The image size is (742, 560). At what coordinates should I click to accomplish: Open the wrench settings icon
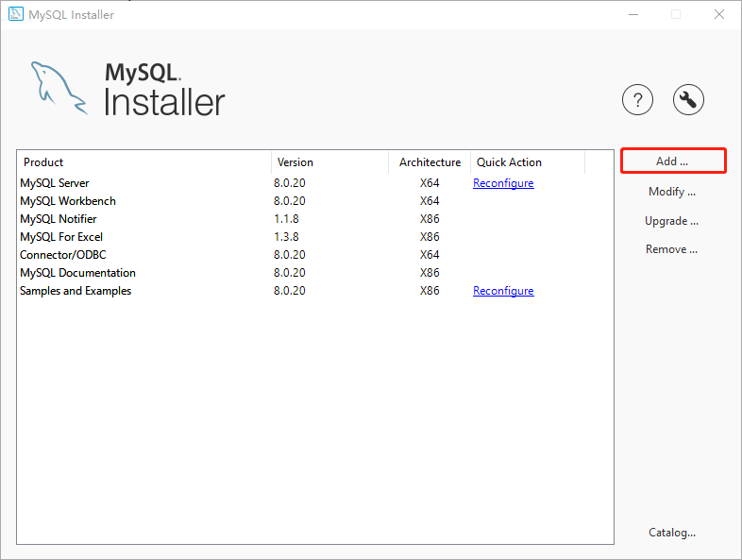[x=688, y=100]
